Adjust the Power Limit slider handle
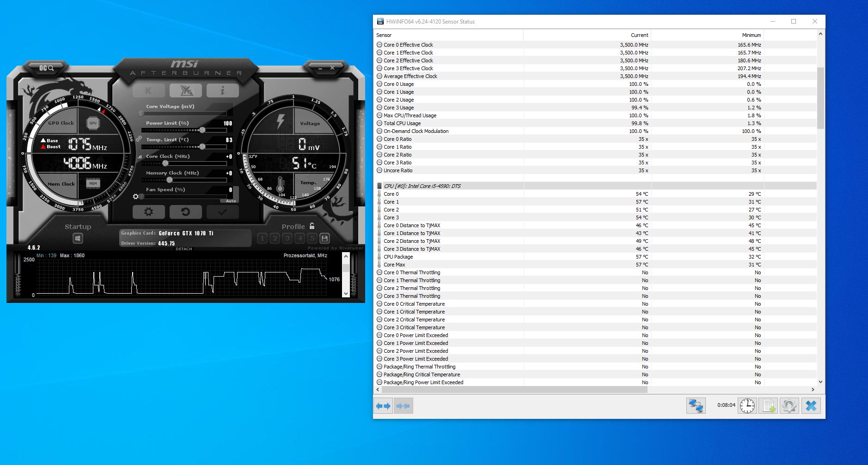Image resolution: width=868 pixels, height=465 pixels. click(202, 130)
